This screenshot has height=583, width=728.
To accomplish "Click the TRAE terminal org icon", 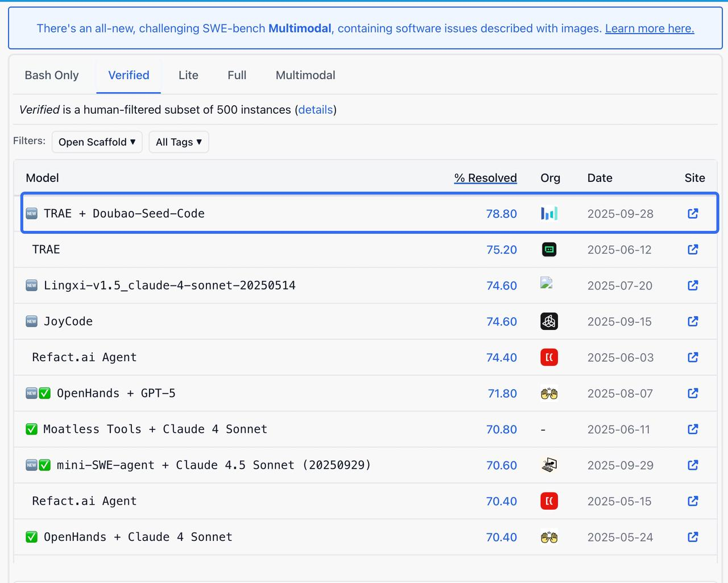I will tap(549, 249).
